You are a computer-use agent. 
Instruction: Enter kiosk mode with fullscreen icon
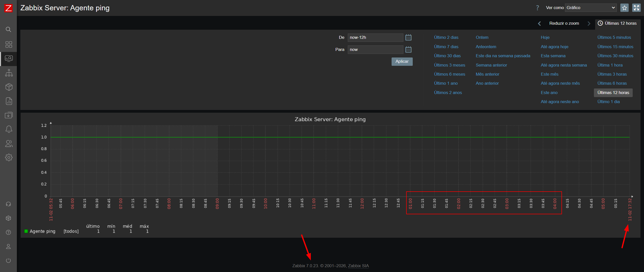636,8
